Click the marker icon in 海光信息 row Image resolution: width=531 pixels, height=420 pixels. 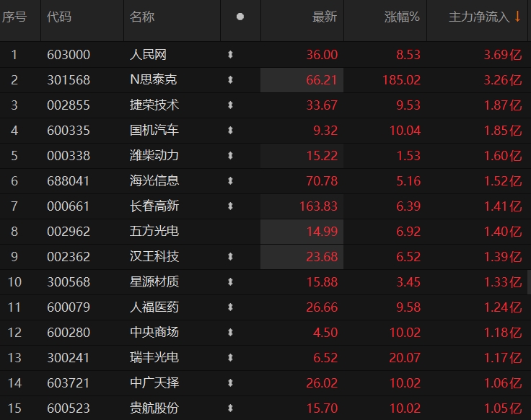coord(230,181)
